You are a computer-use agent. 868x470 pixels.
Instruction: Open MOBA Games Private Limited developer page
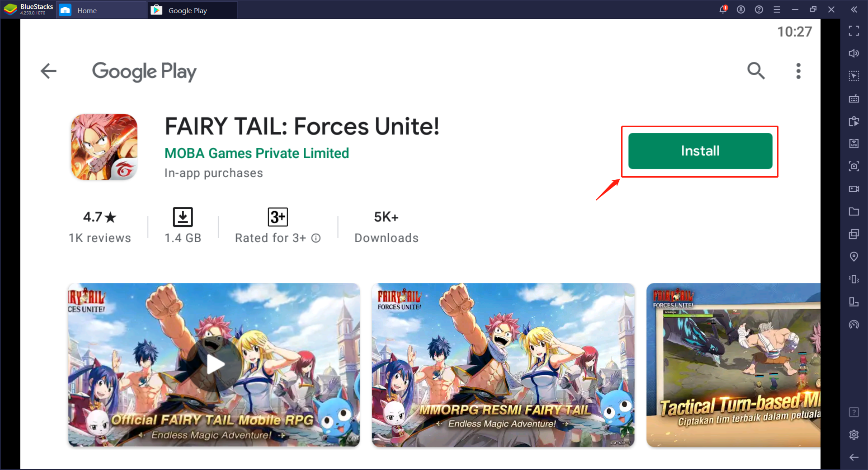click(x=257, y=153)
